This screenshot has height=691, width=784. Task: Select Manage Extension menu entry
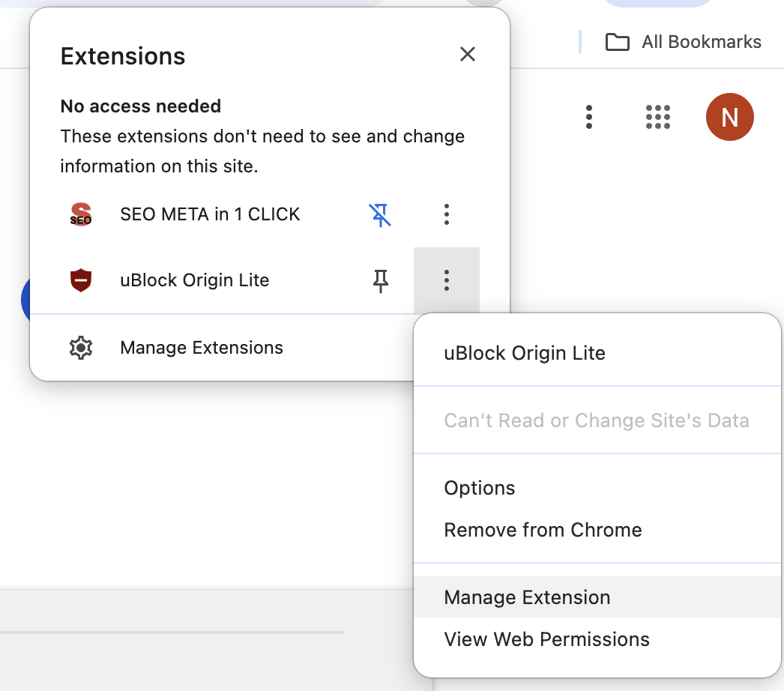coord(597,597)
